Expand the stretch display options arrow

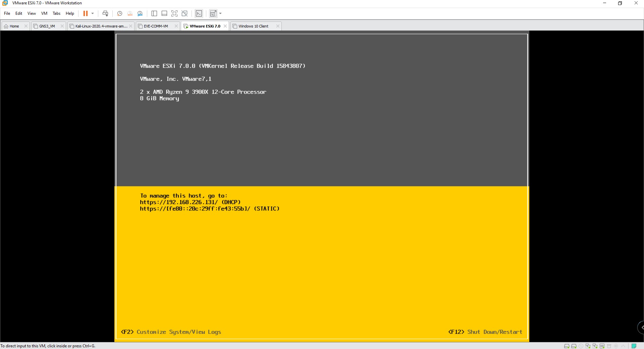coord(220,13)
